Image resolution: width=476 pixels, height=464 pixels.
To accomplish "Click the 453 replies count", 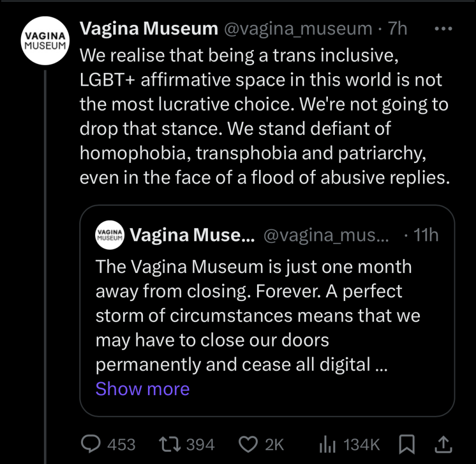I will pyautogui.click(x=121, y=444).
